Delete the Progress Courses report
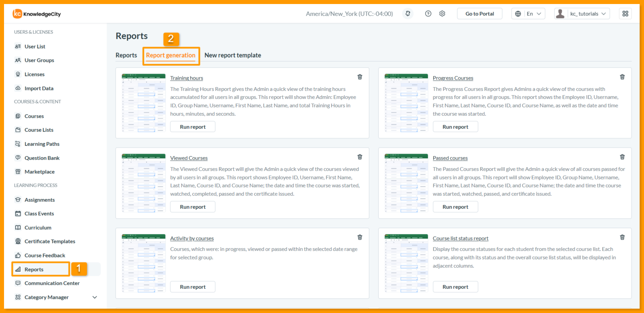This screenshot has height=313, width=644. (622, 77)
